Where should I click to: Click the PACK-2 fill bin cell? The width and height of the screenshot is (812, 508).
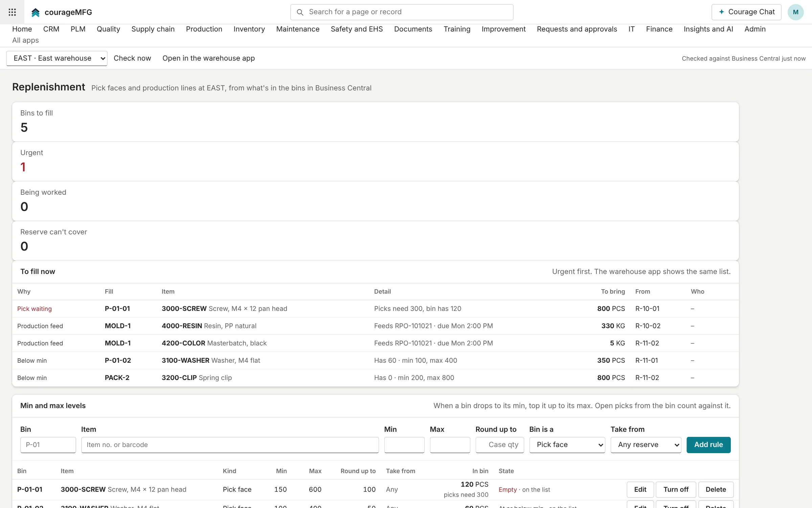pos(117,378)
